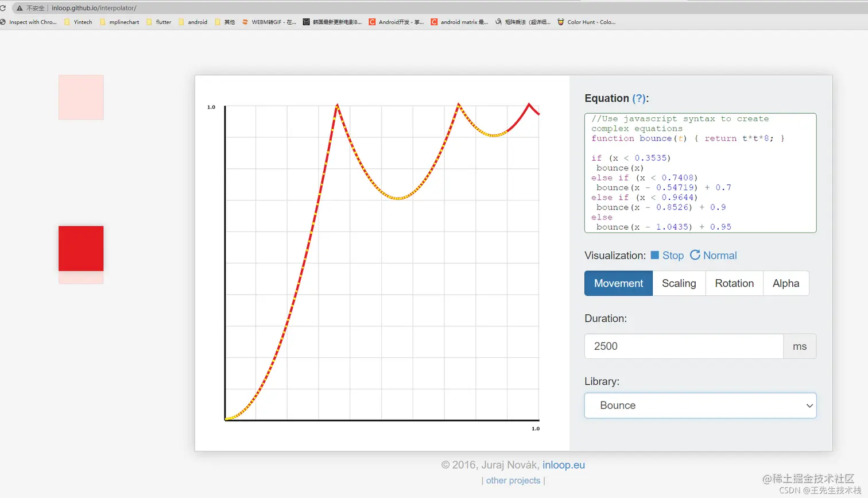This screenshot has width=868, height=498.
Task: Open the mplinechart bookmark folder
Action: tap(119, 22)
